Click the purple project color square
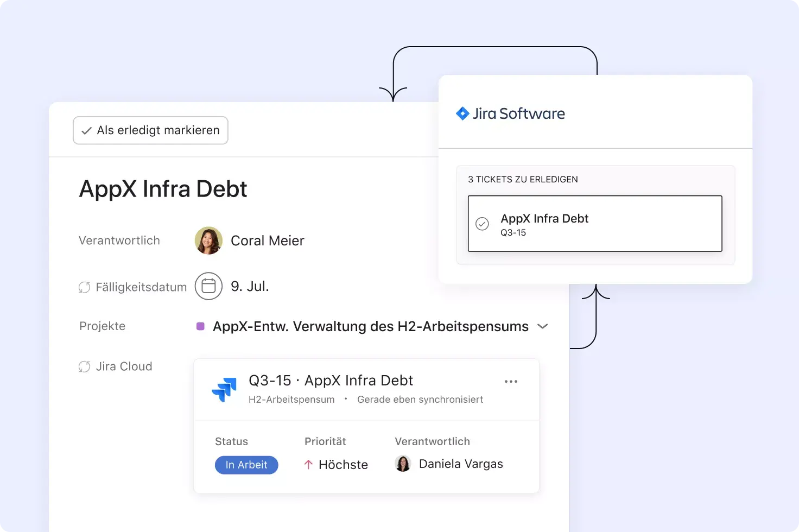The width and height of the screenshot is (799, 532). pyautogui.click(x=200, y=326)
